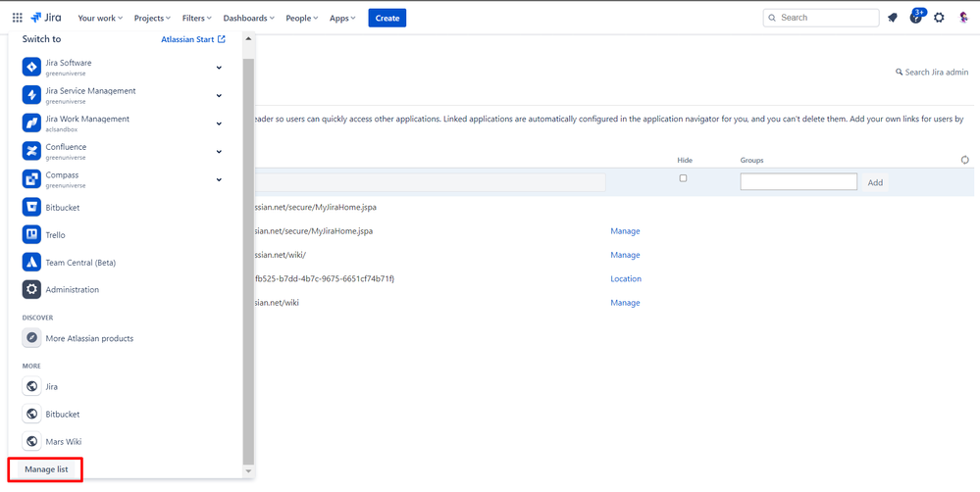The image size is (980, 492).
Task: Select Mars Wiki in MORE section
Action: pos(64,441)
